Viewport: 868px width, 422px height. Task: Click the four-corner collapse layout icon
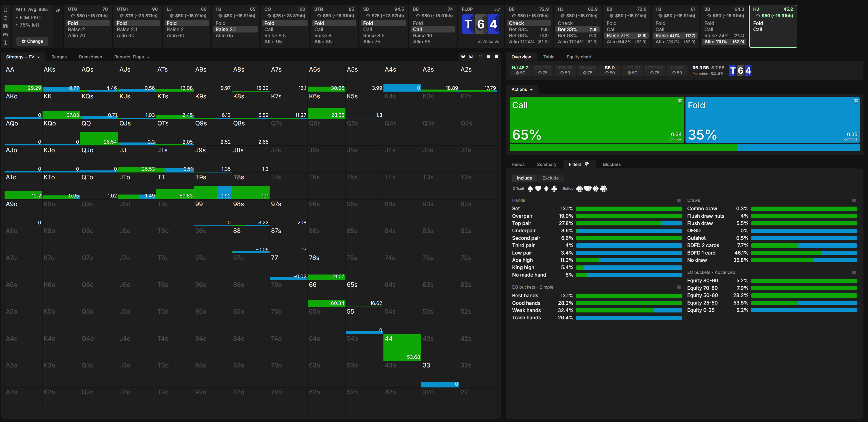click(x=480, y=57)
